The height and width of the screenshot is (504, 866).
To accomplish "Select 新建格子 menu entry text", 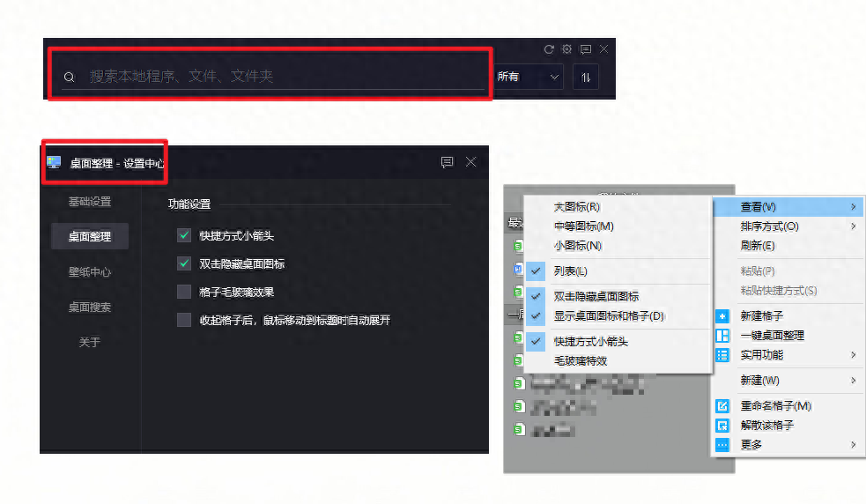I will click(x=762, y=316).
